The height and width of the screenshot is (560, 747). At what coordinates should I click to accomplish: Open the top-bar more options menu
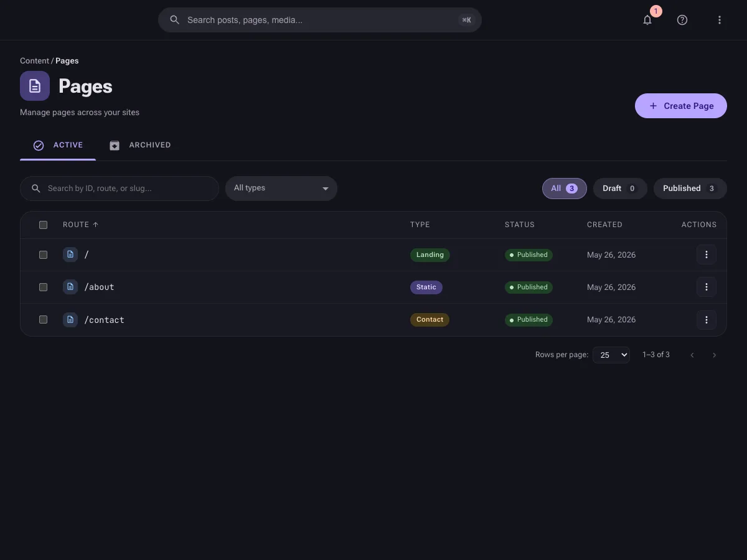[720, 20]
